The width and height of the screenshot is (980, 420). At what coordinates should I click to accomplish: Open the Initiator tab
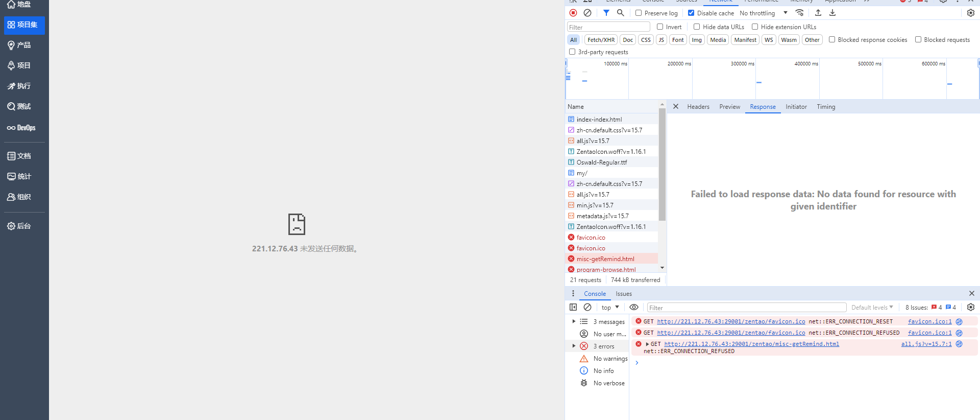pyautogui.click(x=796, y=107)
